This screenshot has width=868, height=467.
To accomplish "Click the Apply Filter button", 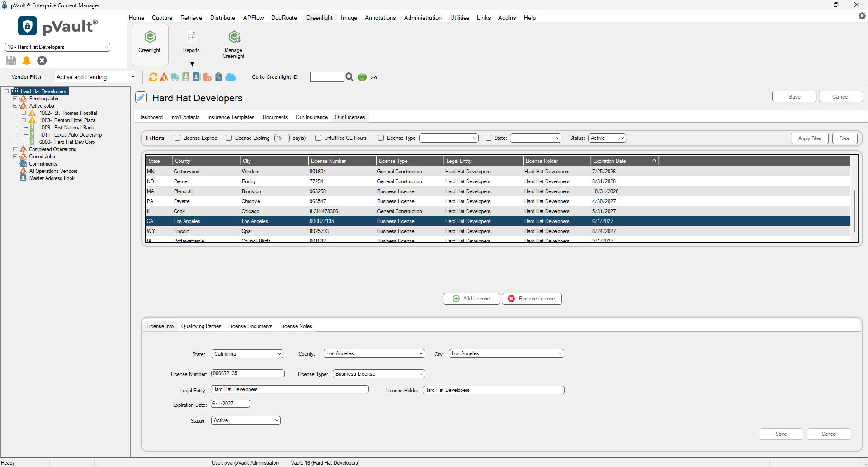I will pos(810,138).
